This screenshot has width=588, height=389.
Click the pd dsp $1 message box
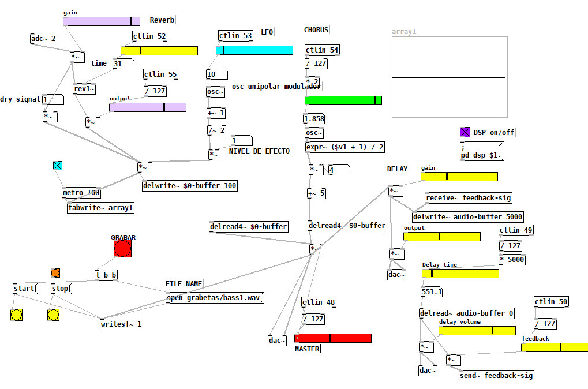(481, 151)
